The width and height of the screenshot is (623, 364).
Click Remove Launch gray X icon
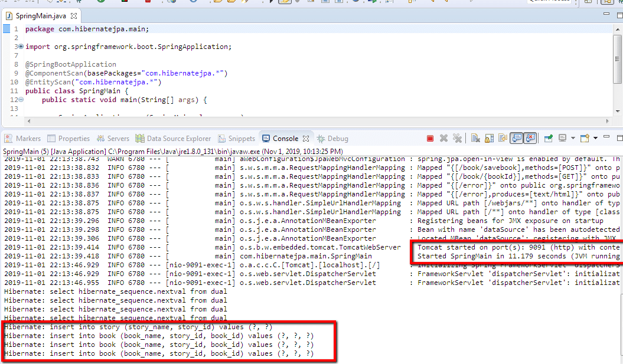click(x=444, y=139)
